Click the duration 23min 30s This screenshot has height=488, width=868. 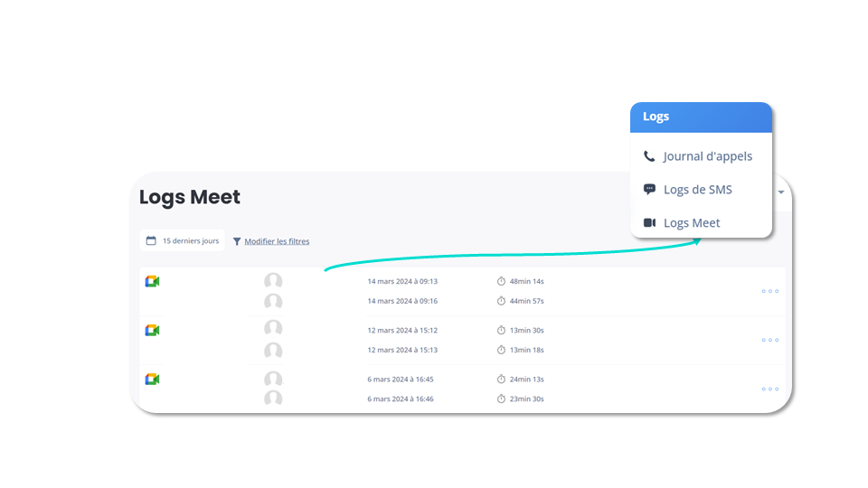click(x=526, y=399)
